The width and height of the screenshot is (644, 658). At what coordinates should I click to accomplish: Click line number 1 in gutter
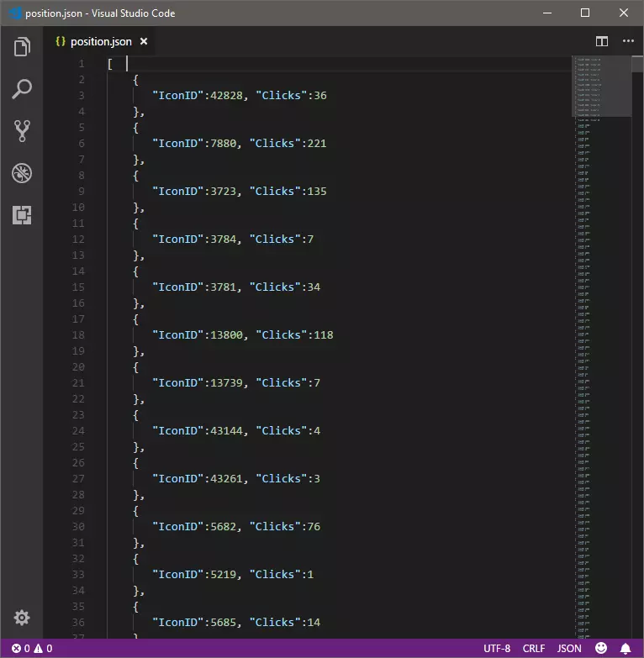point(82,64)
